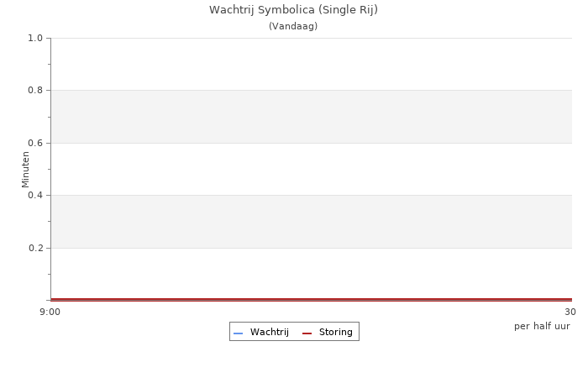The width and height of the screenshot is (588, 378).
Task: Click the 'per half uur' axis caption
Action: click(x=542, y=326)
